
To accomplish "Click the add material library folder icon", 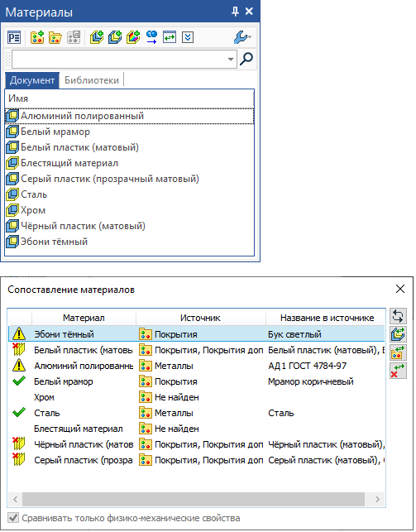I will click(x=37, y=37).
